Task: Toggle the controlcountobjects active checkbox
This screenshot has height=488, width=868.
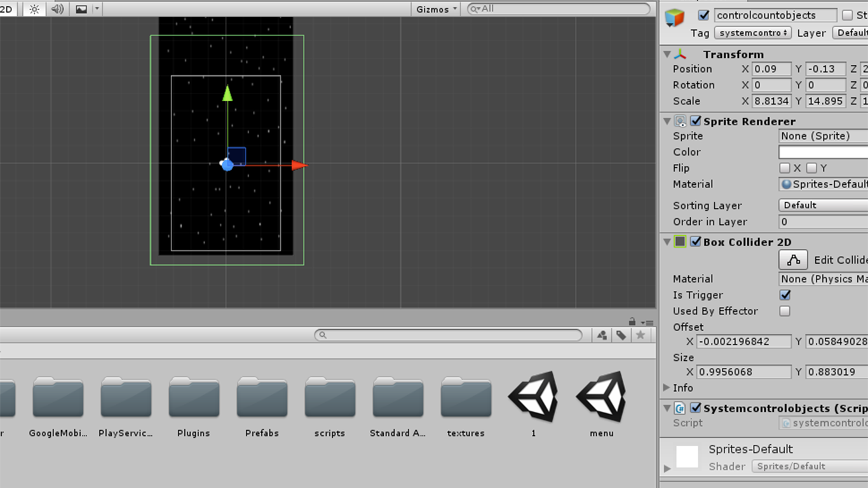Action: pyautogui.click(x=703, y=15)
